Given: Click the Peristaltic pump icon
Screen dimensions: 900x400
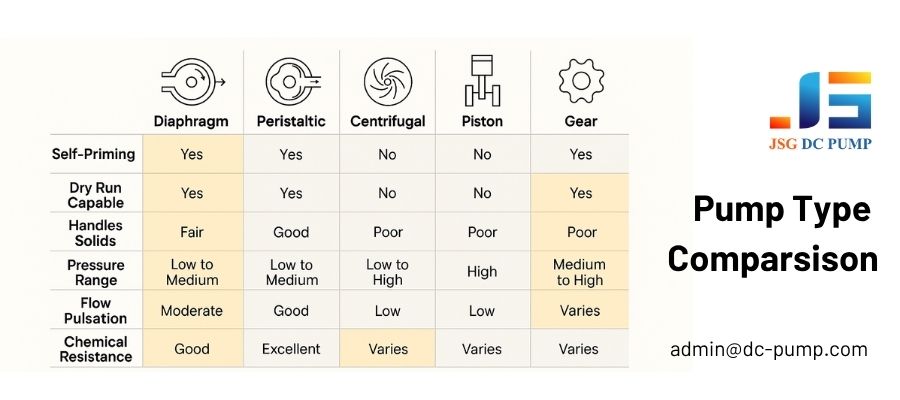Looking at the screenshot, I should point(292,82).
